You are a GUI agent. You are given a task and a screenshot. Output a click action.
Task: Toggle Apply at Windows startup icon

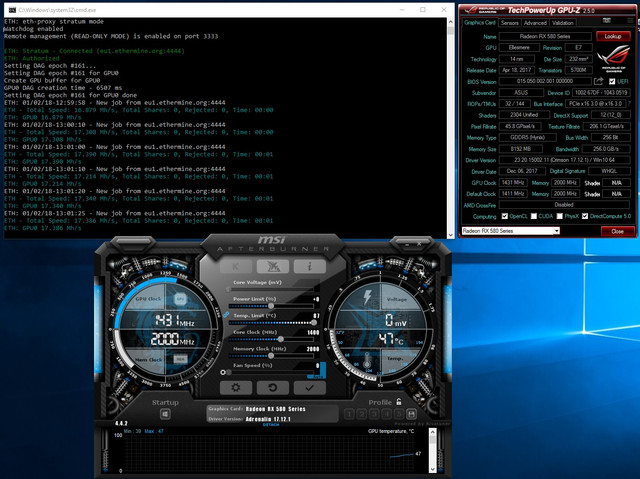tap(165, 415)
